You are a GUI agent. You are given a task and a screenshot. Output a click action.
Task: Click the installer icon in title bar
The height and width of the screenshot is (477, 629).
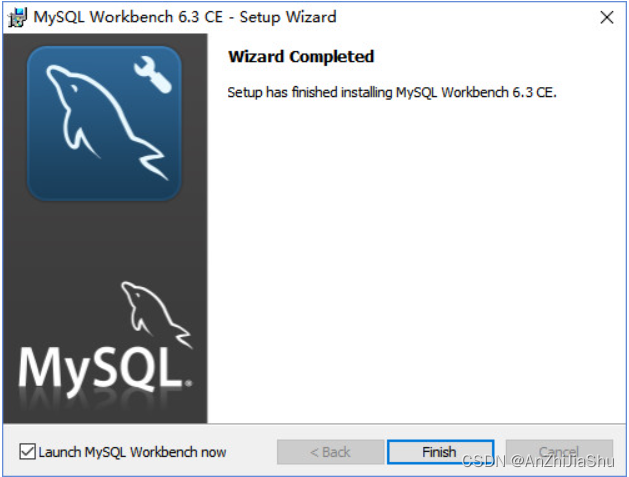[17, 18]
